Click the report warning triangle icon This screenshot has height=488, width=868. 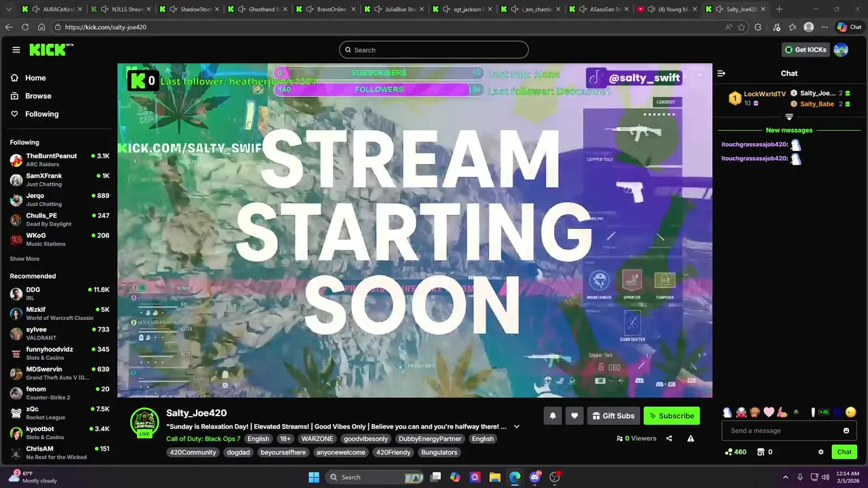click(690, 439)
